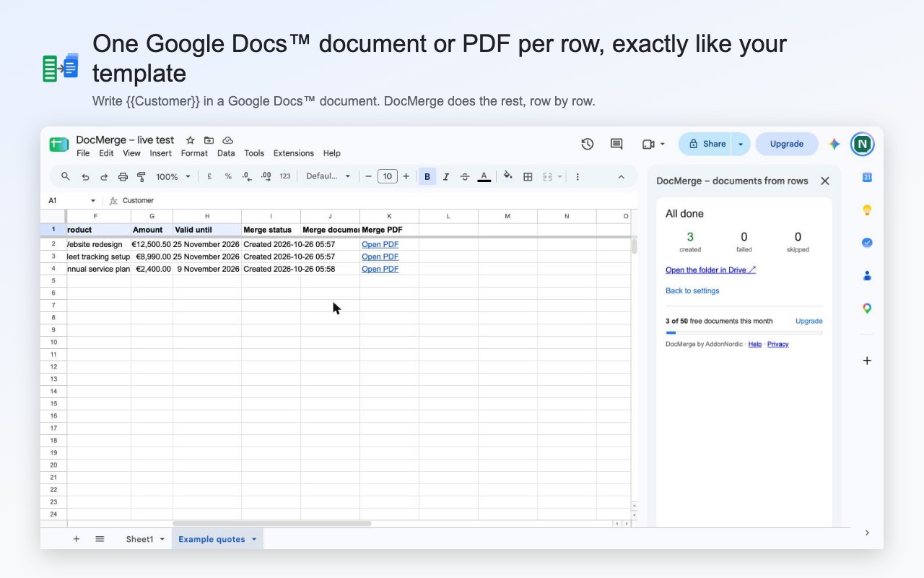The width and height of the screenshot is (924, 578).
Task: Click the move-to-folder icon beside title
Action: coord(209,140)
